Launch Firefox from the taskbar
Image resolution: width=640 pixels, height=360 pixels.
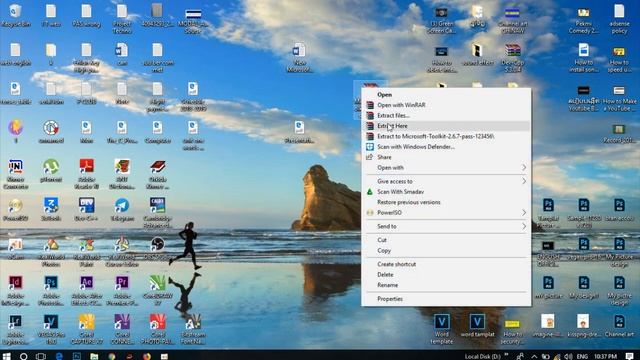pyautogui.click(x=147, y=356)
